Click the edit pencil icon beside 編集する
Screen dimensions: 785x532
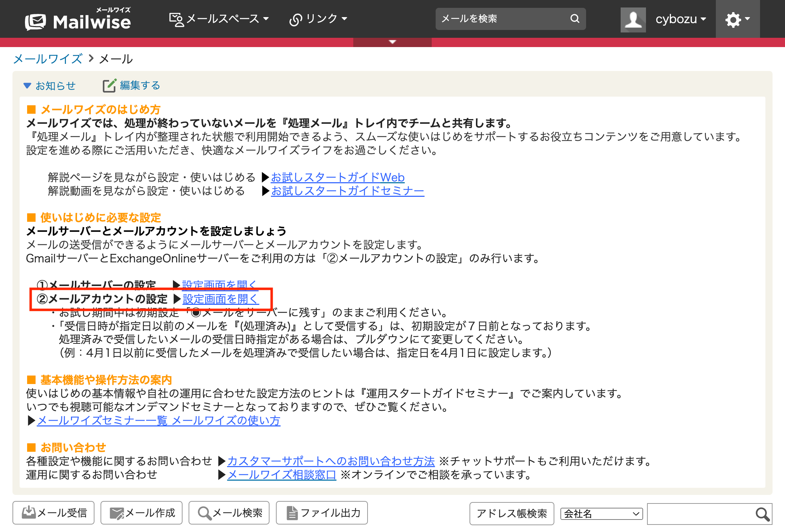[109, 86]
